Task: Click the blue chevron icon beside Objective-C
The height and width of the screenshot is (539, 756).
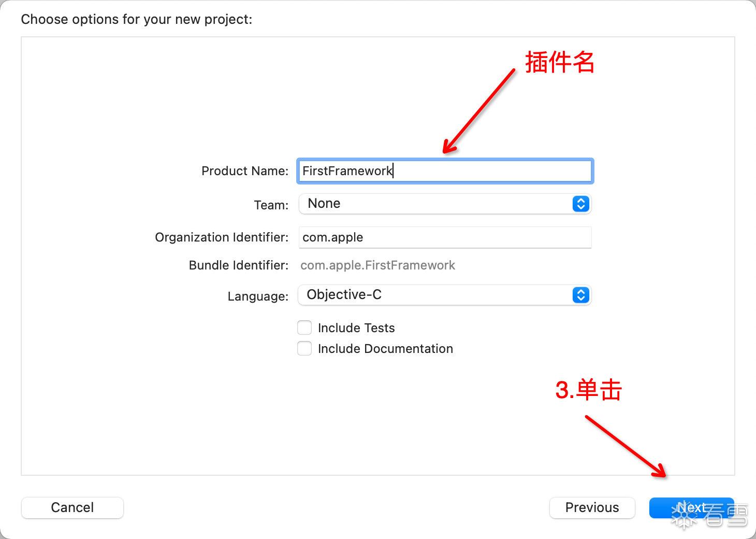Action: coord(580,295)
